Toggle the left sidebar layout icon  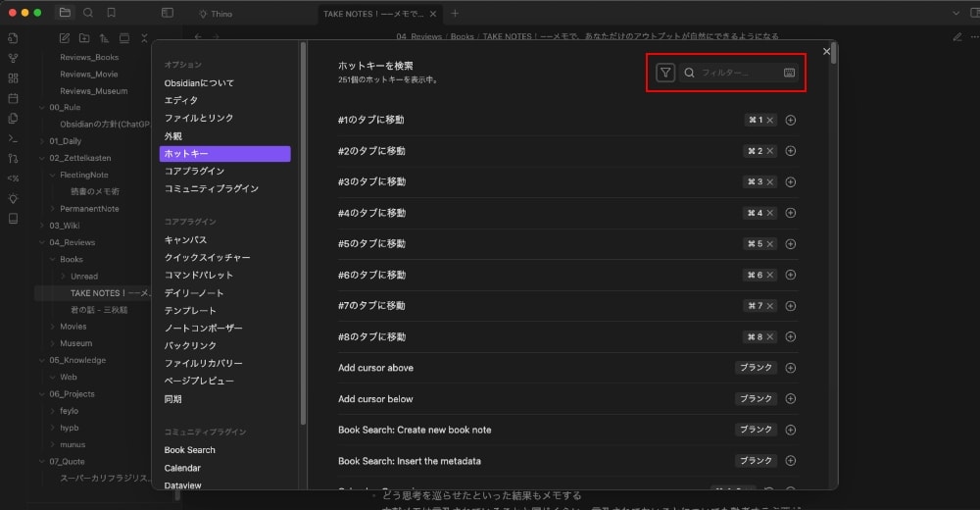(167, 13)
